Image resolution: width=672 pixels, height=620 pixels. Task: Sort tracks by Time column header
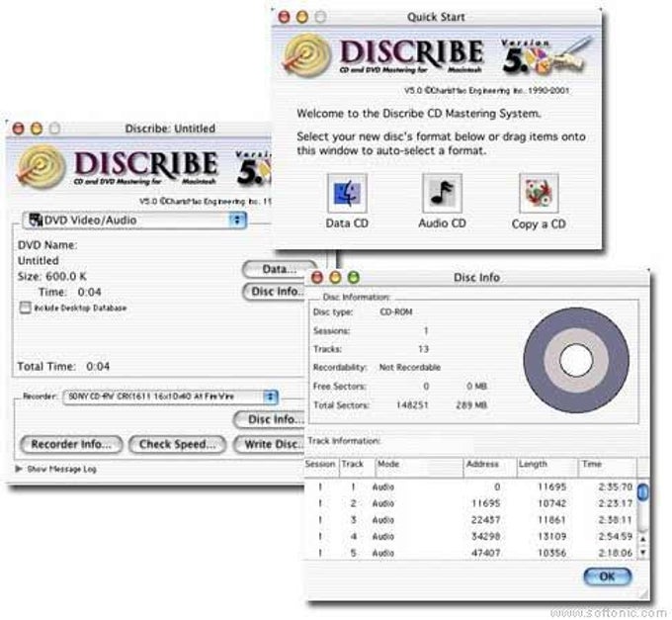(x=608, y=467)
